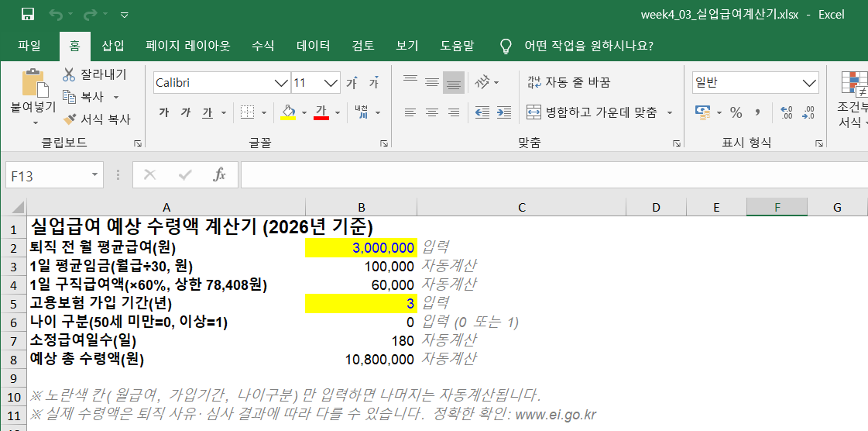Switch to the 검토 tab

(363, 46)
